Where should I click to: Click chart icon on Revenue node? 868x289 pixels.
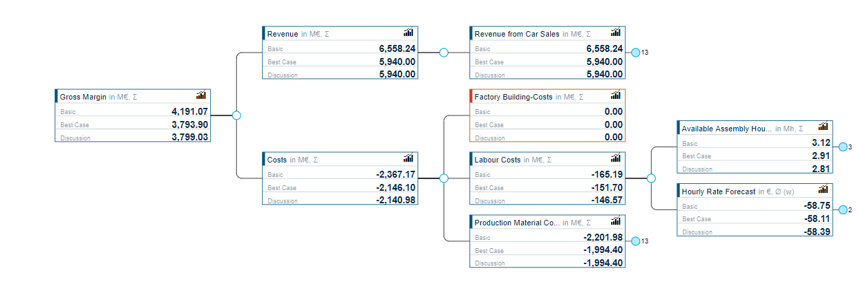click(408, 32)
